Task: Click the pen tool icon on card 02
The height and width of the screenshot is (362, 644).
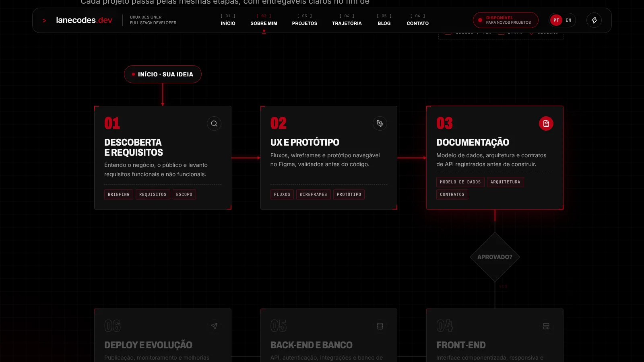Action: pos(380,123)
